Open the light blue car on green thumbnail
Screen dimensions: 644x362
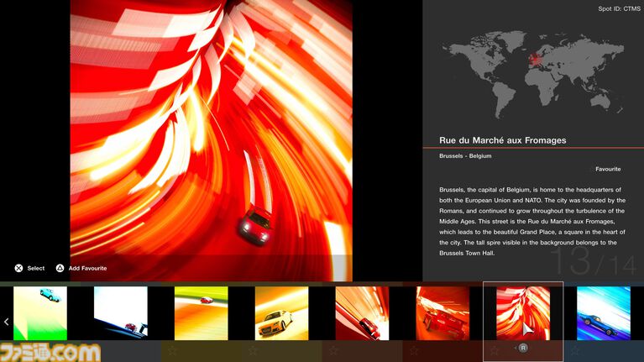point(40,313)
